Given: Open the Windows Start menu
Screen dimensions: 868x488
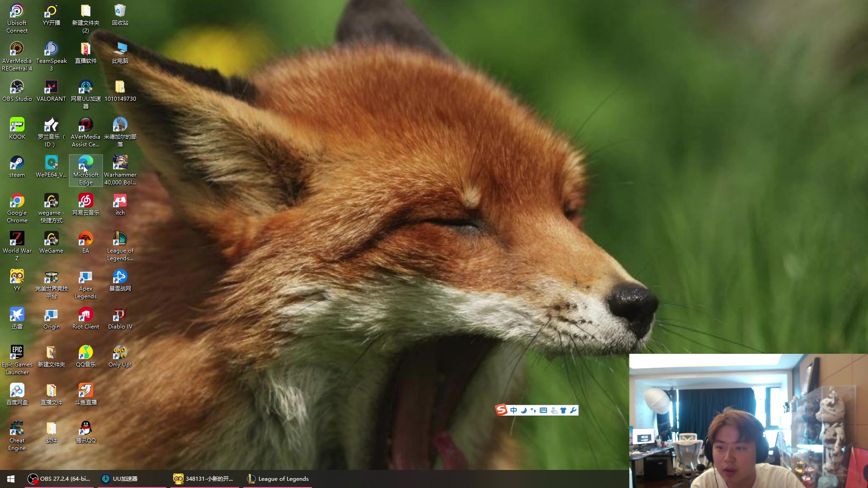Looking at the screenshot, I should click(x=11, y=479).
